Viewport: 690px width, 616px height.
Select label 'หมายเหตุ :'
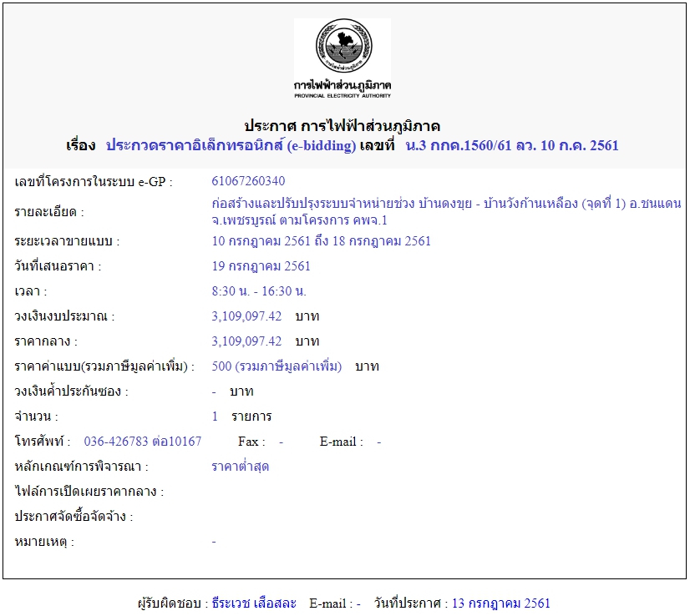(x=44, y=542)
